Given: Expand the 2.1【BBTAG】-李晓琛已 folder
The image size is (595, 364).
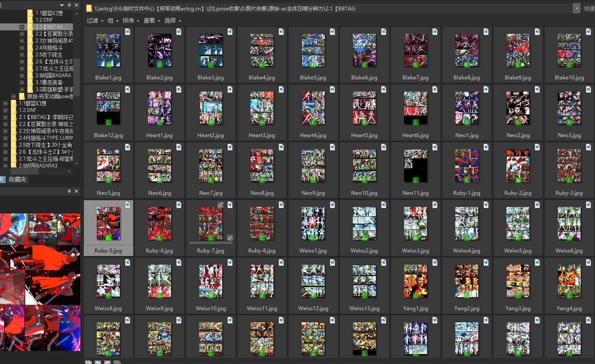Looking at the screenshot, I should (5, 117).
